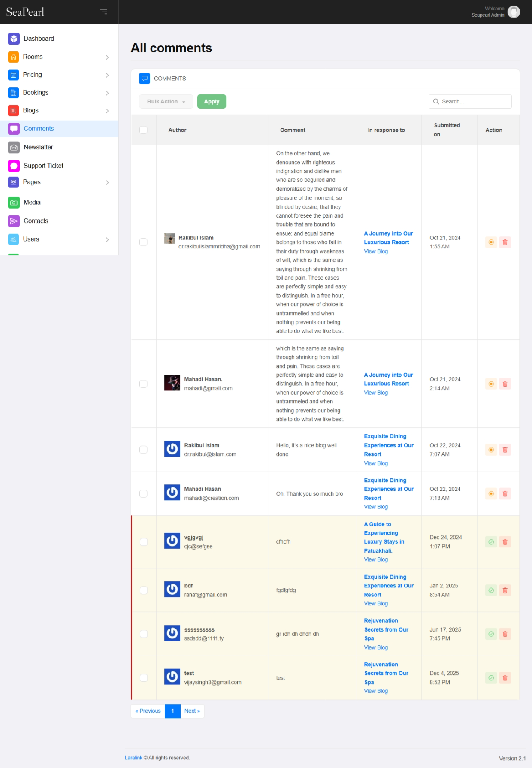Click the sidebar collapse hamburger icon
The width and height of the screenshot is (532, 768).
103,12
